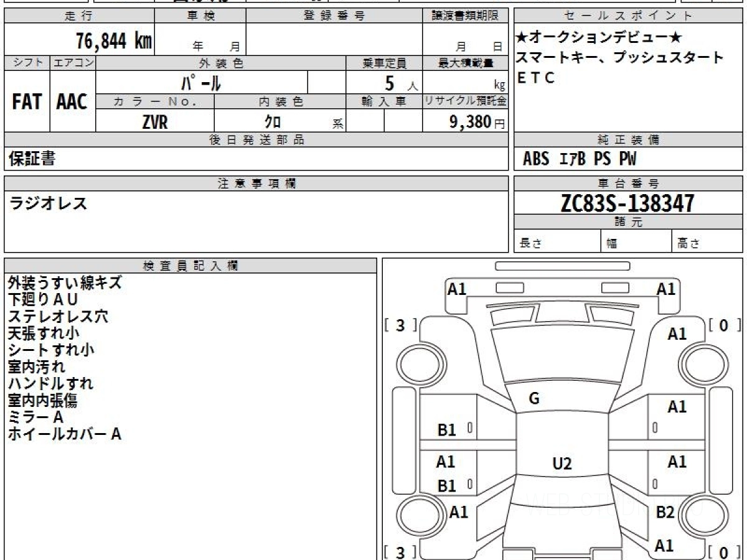This screenshot has height=560, width=747.
Task: Click the 内装色 header cell
Action: 280,101
